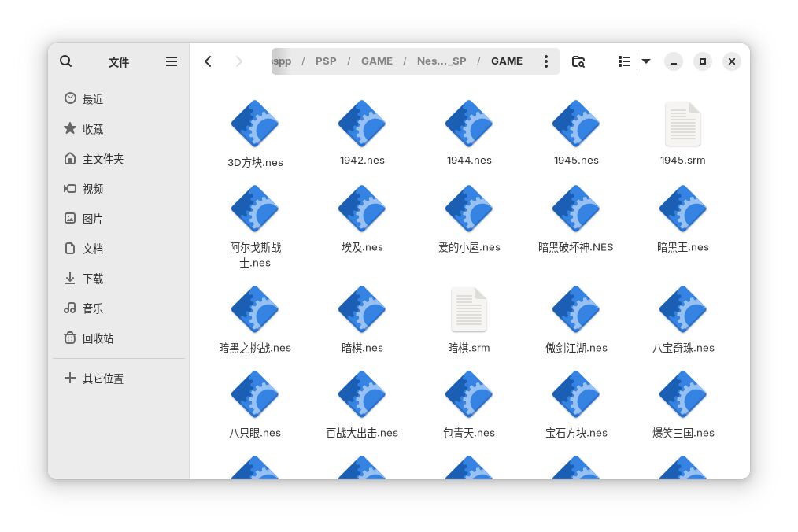
Task: Toggle the list view icon
Action: coord(623,61)
